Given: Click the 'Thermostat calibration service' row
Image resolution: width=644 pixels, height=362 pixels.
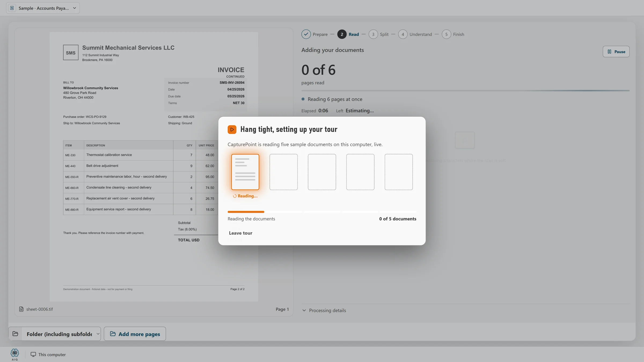Looking at the screenshot, I should tap(140, 155).
